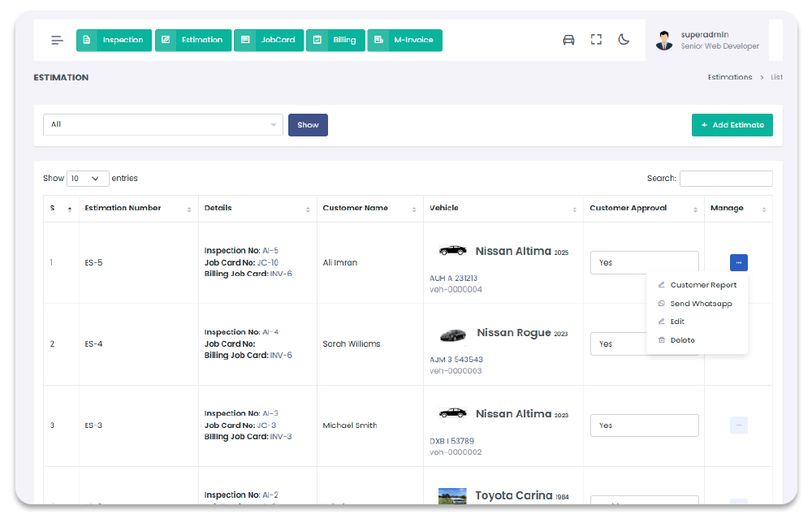
Task: Click Delete in the context menu
Action: (x=682, y=340)
